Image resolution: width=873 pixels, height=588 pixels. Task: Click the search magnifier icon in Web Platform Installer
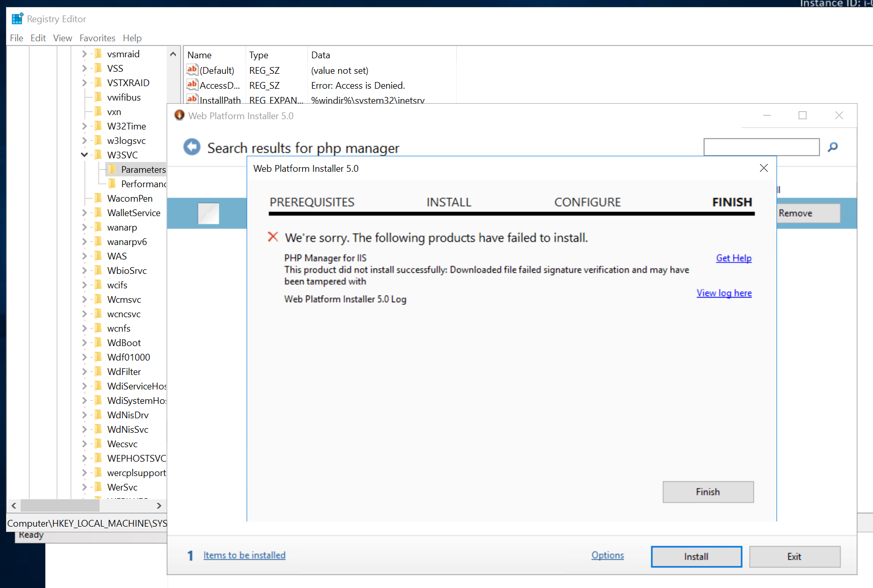click(832, 147)
